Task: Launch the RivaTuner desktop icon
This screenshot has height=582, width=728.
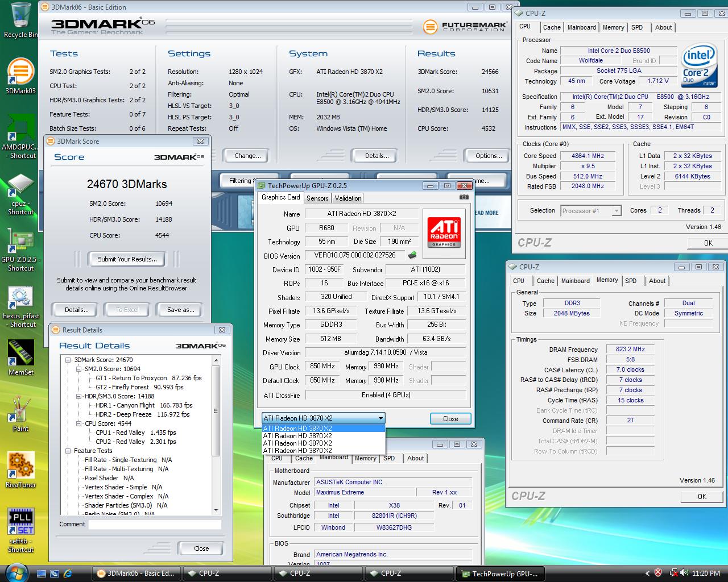Action: point(20,471)
